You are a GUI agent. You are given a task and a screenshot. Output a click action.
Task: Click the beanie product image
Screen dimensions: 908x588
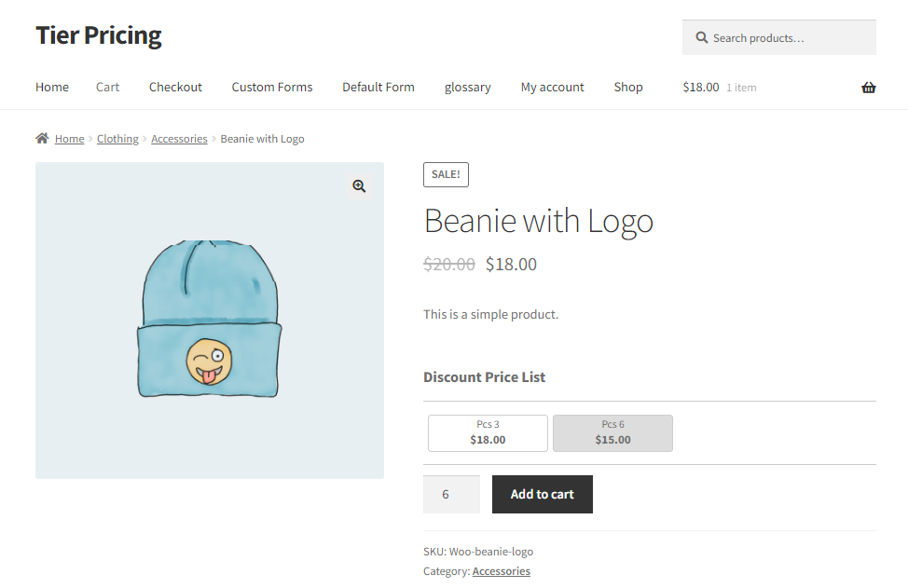point(210,320)
